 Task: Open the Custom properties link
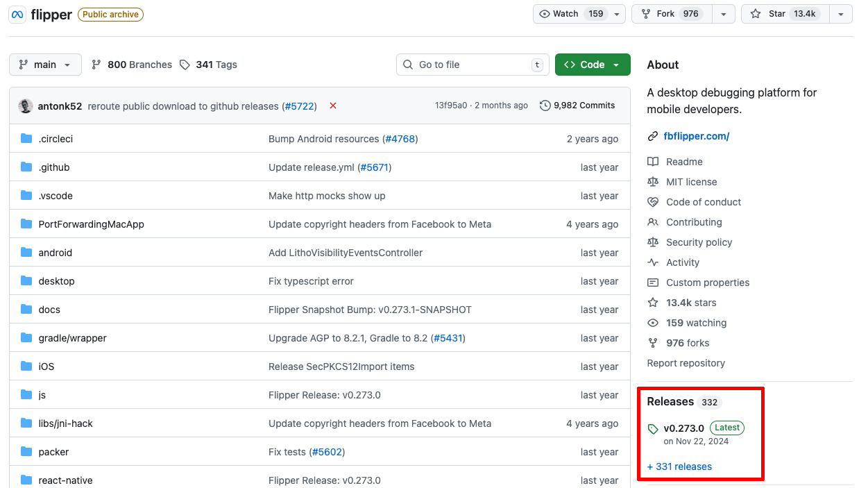(x=708, y=283)
